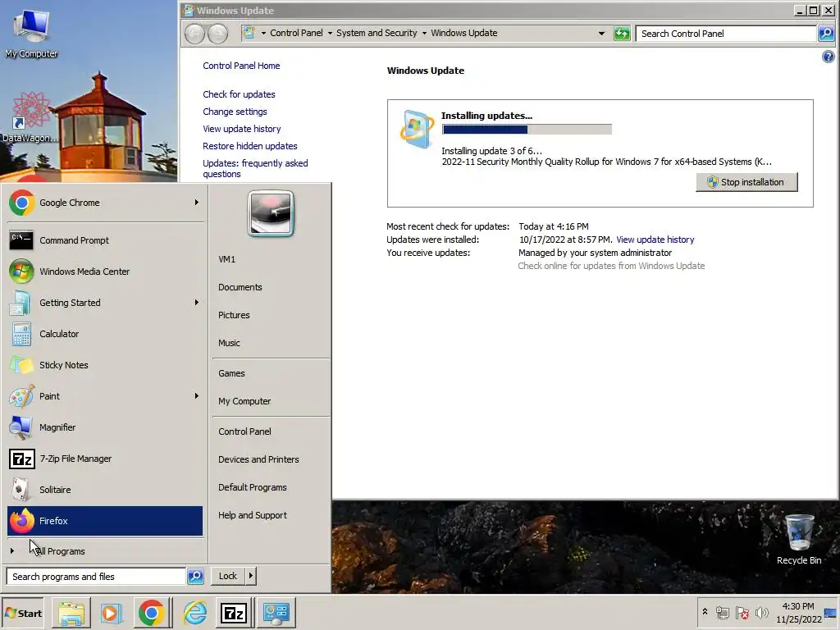
Task: Open Magnifier from Start menu
Action: [105, 427]
